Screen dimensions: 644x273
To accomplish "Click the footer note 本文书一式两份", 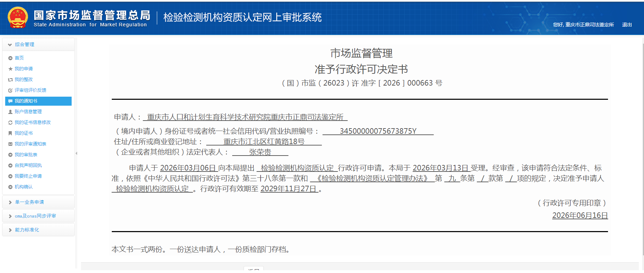I will tap(136, 249).
